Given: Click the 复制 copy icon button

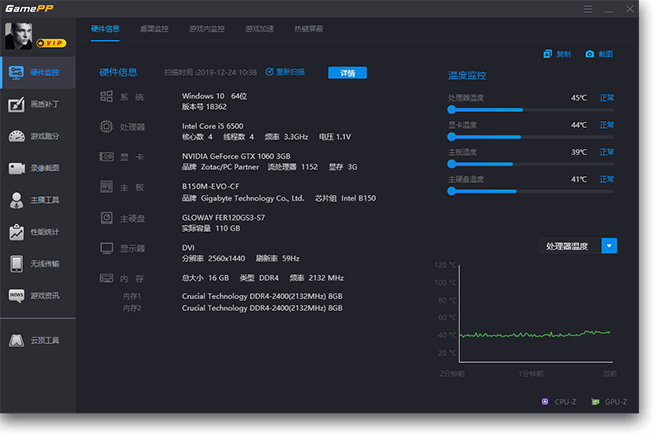Looking at the screenshot, I should pyautogui.click(x=557, y=54).
